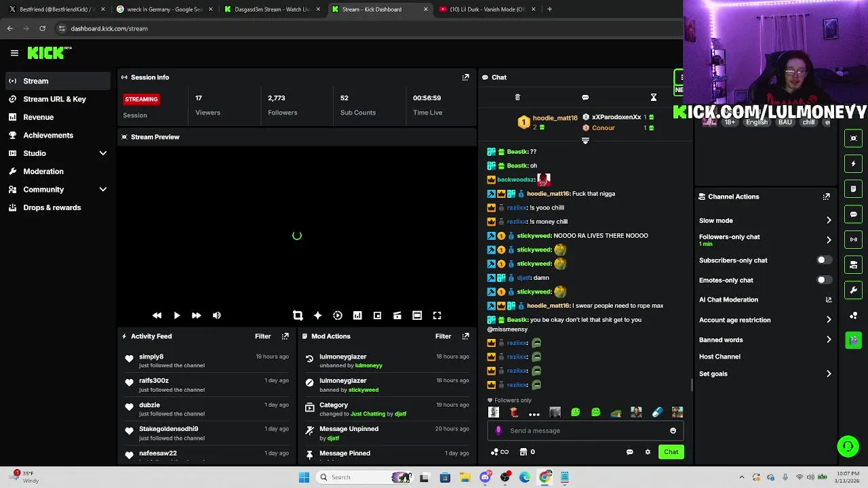
Task: Open the Moderation page
Action: click(x=58, y=171)
